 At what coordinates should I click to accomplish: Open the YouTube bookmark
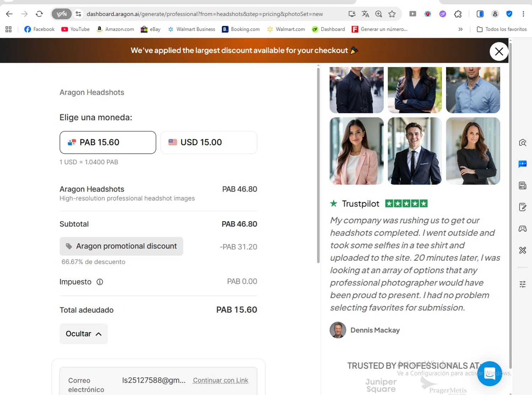(x=75, y=29)
